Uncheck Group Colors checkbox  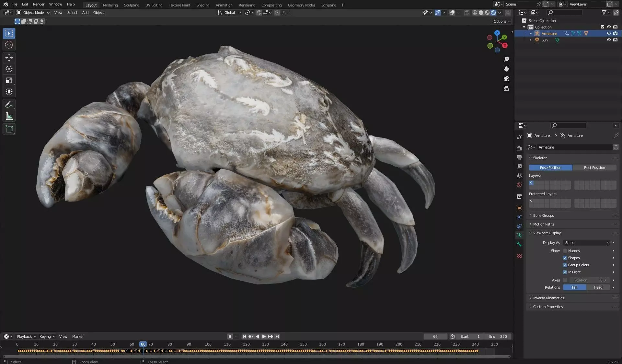pyautogui.click(x=565, y=265)
